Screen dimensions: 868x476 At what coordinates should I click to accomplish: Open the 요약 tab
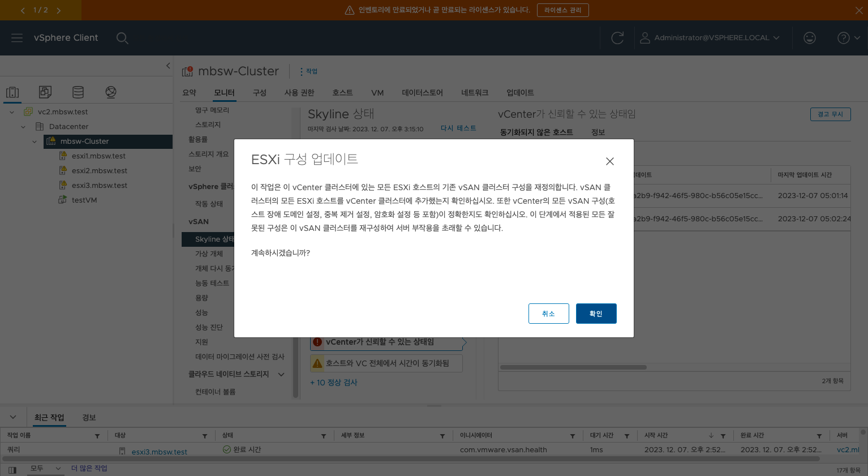(x=189, y=93)
